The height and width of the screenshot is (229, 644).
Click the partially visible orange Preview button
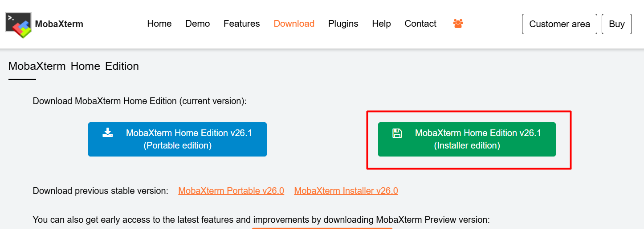(322, 228)
